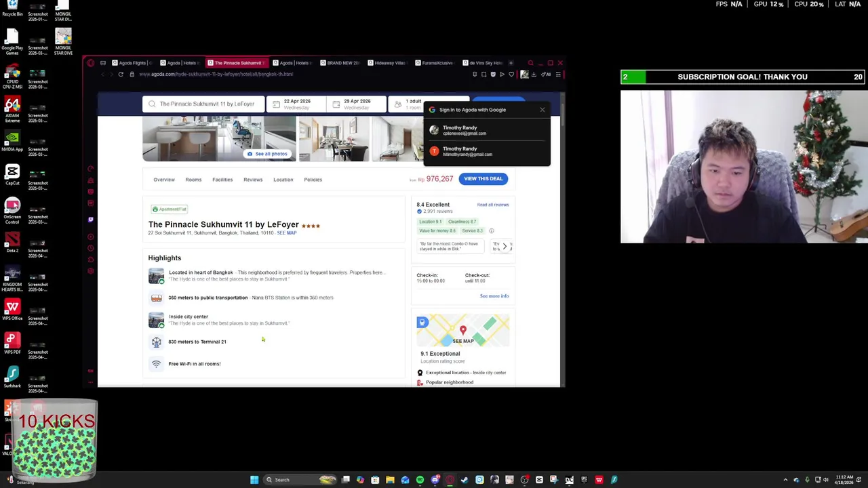
Task: Click See all photos button
Action: click(x=267, y=154)
